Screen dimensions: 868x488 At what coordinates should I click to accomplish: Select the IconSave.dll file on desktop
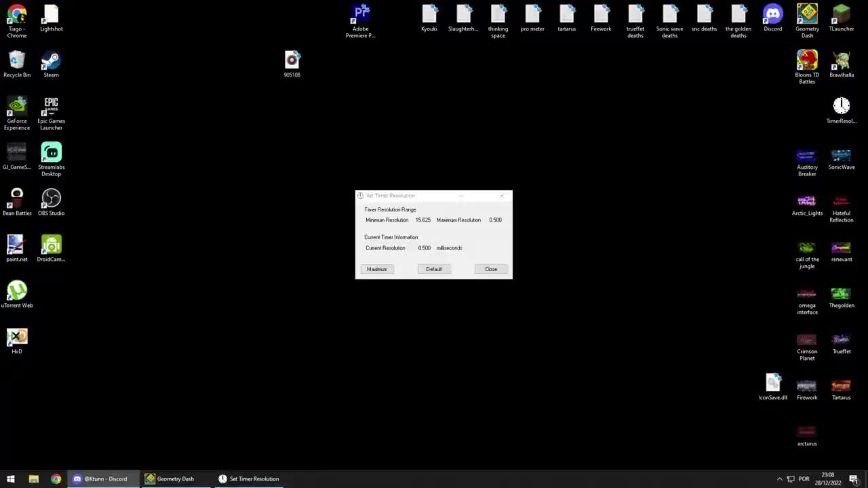click(x=772, y=384)
